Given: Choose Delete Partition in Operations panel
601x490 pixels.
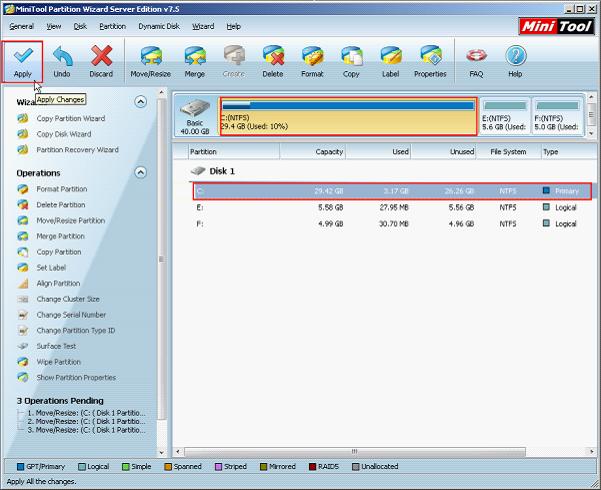Looking at the screenshot, I should (x=61, y=205).
